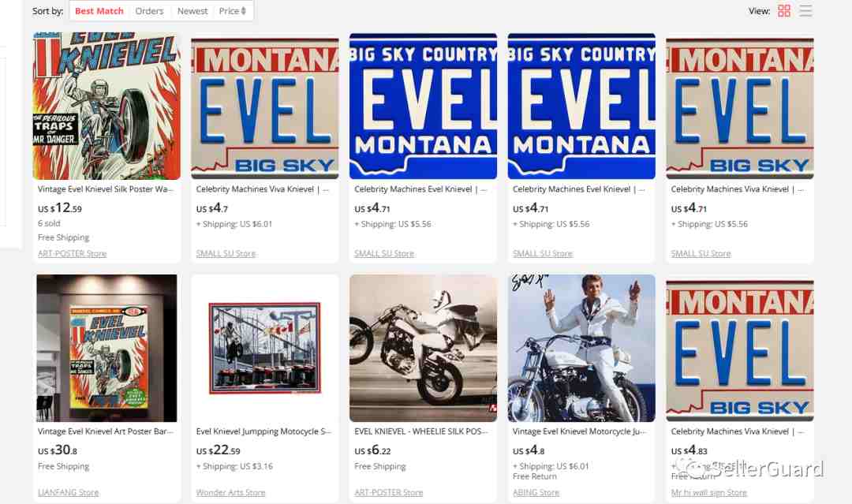Sort listings by Newest
Screen dimensions: 852x504
point(192,11)
